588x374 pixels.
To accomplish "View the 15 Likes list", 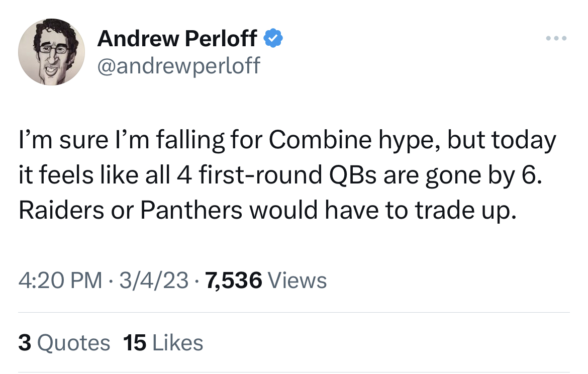I will (163, 343).
